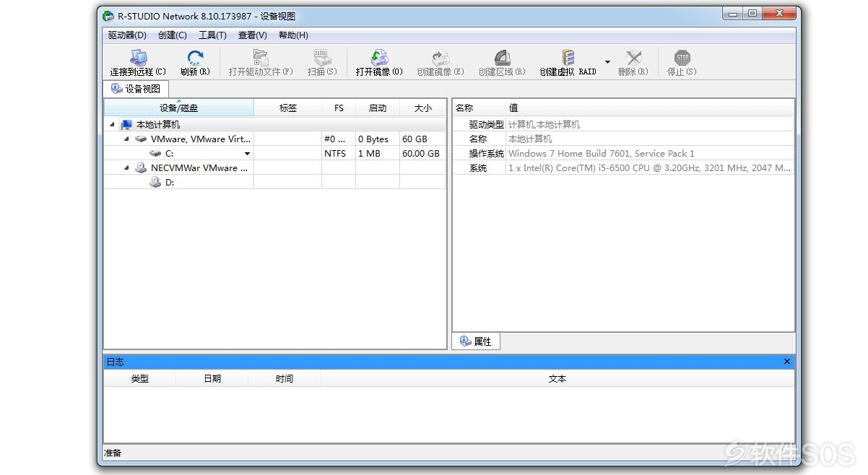Click the 准备 status bar text
Viewport: 868px width, 475px height.
click(113, 453)
